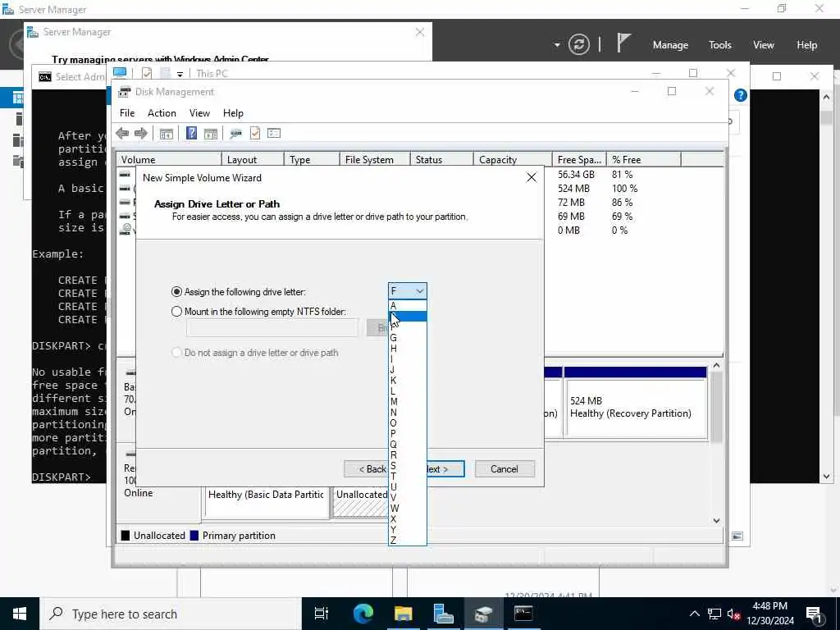Click the muted volume tray icon
Image resolution: width=840 pixels, height=630 pixels.
pos(734,614)
